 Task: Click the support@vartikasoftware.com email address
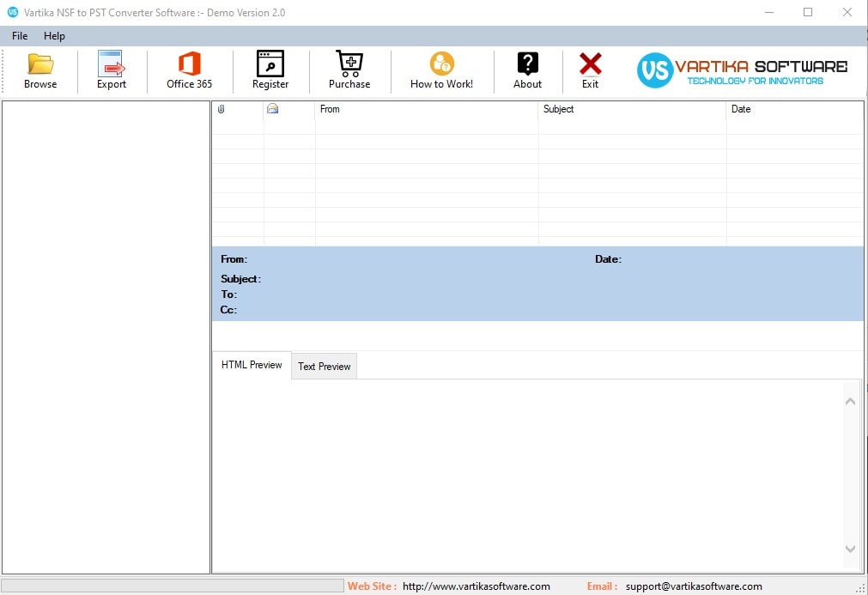click(x=694, y=586)
